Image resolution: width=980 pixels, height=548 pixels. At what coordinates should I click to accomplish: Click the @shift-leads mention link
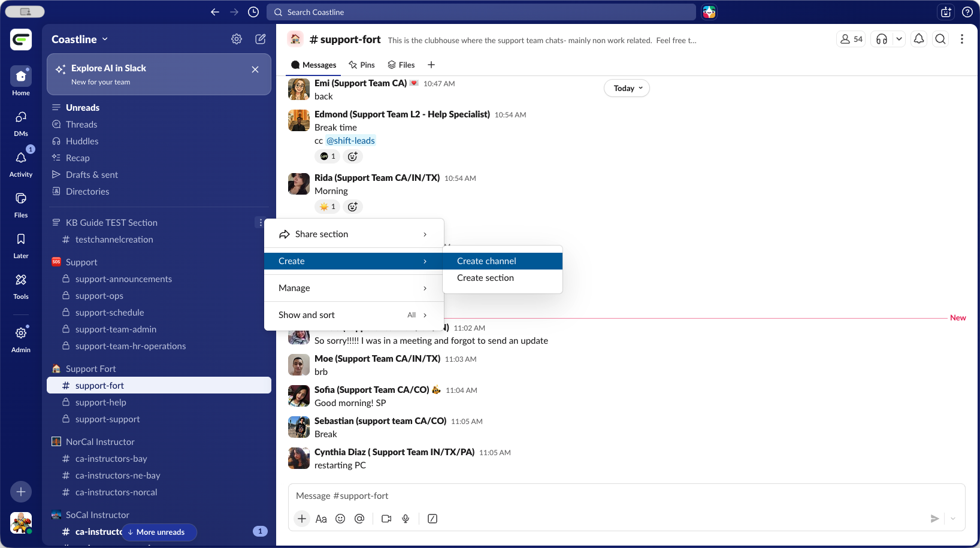(x=350, y=141)
